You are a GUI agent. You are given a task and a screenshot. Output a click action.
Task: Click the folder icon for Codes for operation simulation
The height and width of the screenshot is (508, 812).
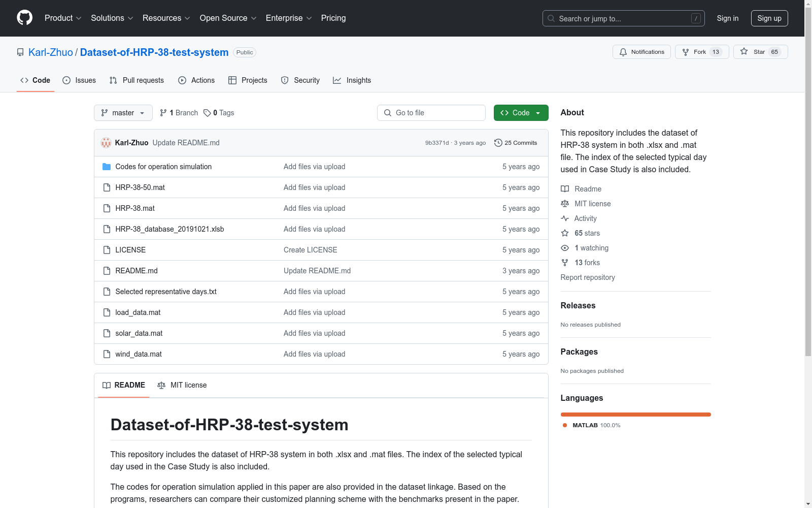tap(107, 167)
